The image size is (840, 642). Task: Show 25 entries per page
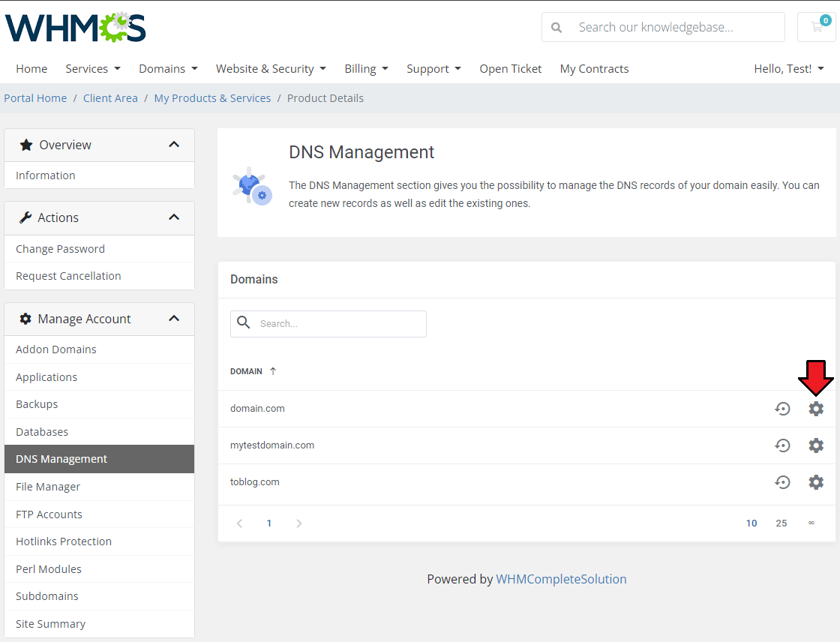pos(781,523)
